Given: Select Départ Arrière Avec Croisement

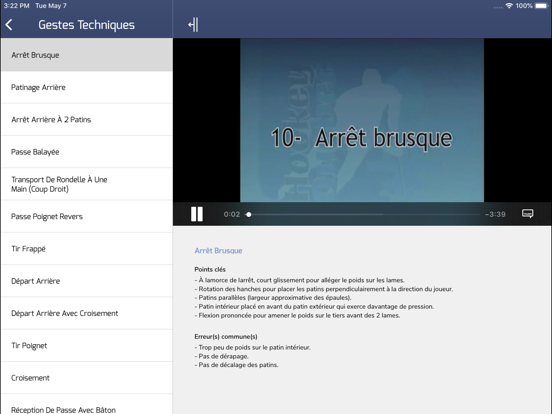Looking at the screenshot, I should (x=87, y=313).
